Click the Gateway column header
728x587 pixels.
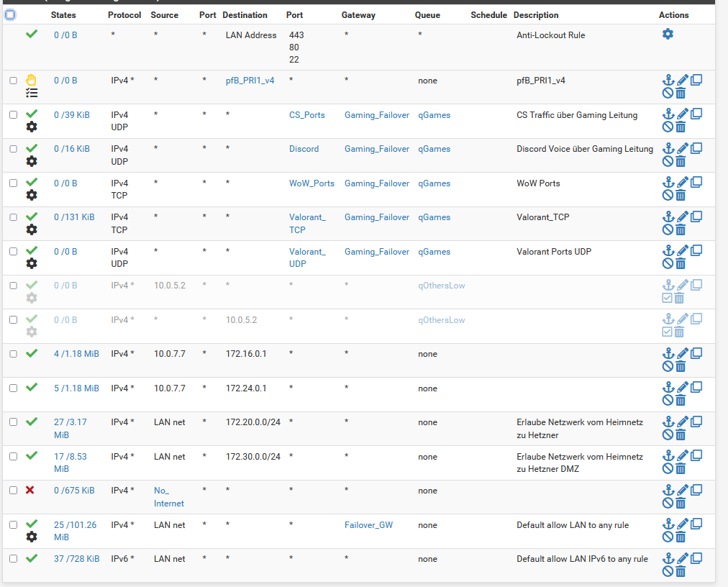point(358,15)
